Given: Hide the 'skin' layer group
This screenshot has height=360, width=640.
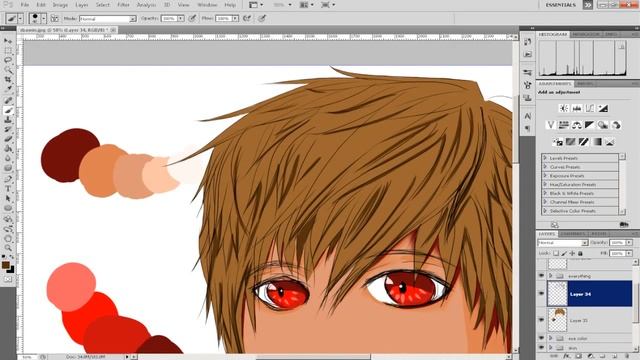Looking at the screenshot, I should tap(541, 348).
